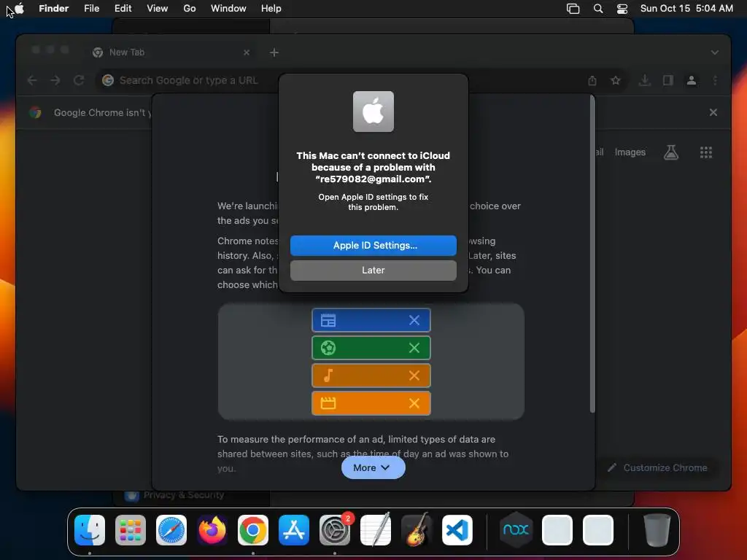Open the Trash in the Dock
The image size is (747, 560).
pos(657,530)
